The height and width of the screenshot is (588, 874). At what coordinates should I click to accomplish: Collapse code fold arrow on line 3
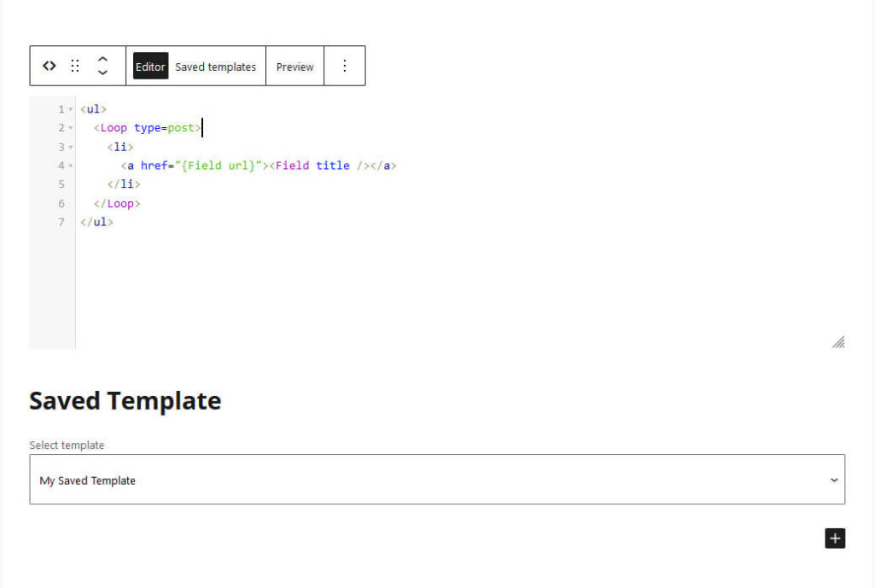pyautogui.click(x=71, y=147)
